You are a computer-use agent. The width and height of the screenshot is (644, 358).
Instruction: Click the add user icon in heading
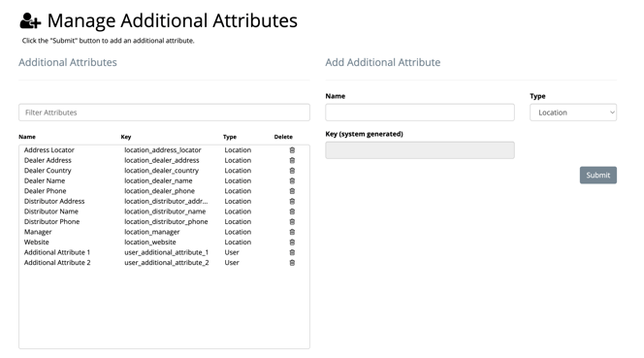coord(30,21)
